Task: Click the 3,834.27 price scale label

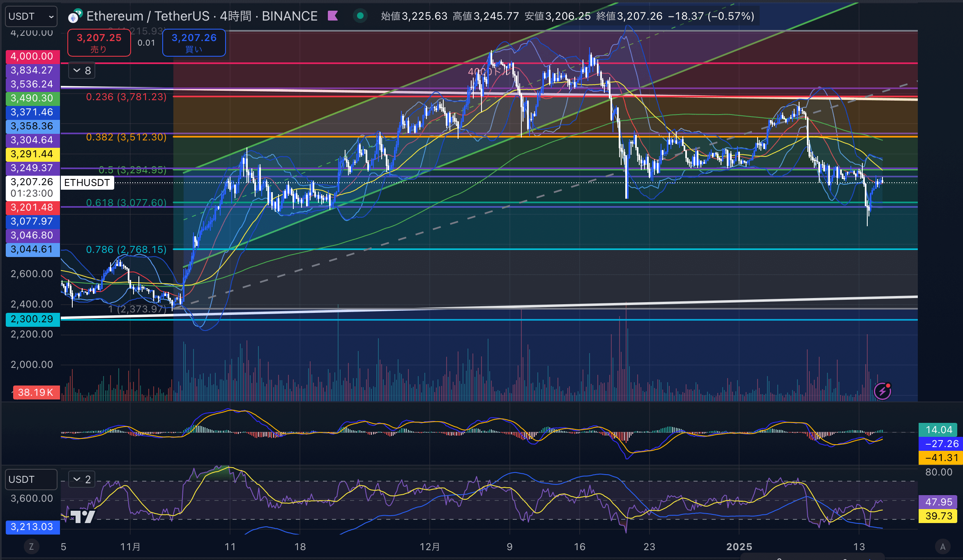Action: point(32,70)
